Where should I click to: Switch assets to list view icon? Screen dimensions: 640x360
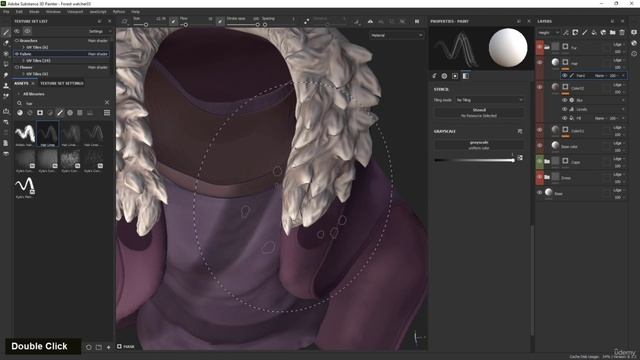tap(107, 113)
